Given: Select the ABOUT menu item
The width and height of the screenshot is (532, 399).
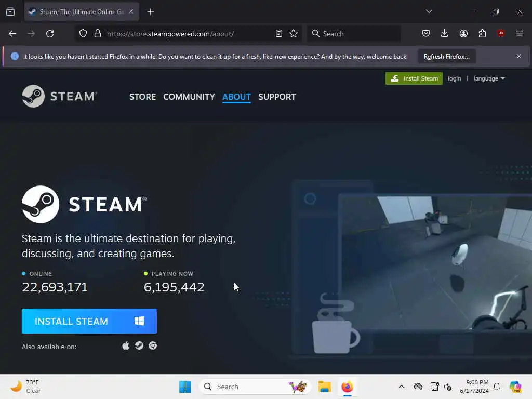Looking at the screenshot, I should [236, 97].
